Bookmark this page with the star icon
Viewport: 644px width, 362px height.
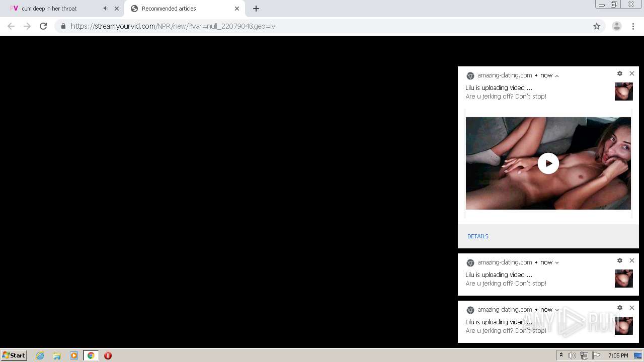pos(597,26)
